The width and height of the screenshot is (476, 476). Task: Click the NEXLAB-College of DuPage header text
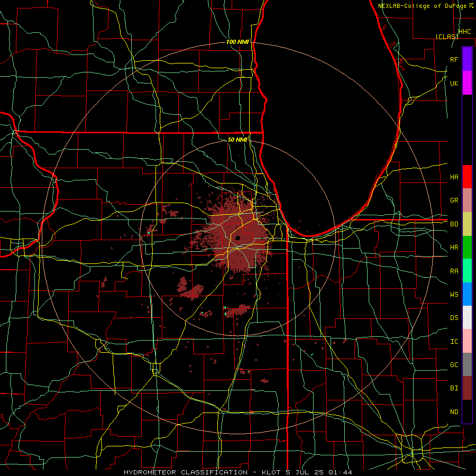point(423,6)
